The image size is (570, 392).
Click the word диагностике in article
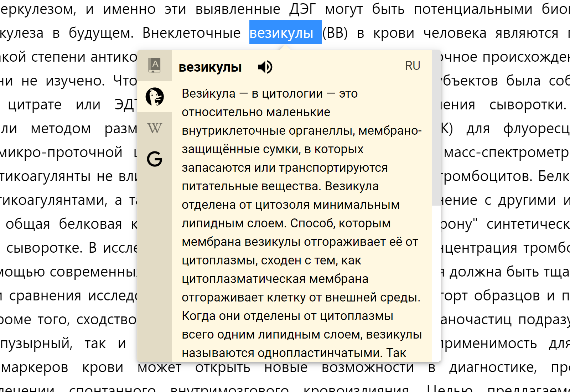tap(493, 367)
